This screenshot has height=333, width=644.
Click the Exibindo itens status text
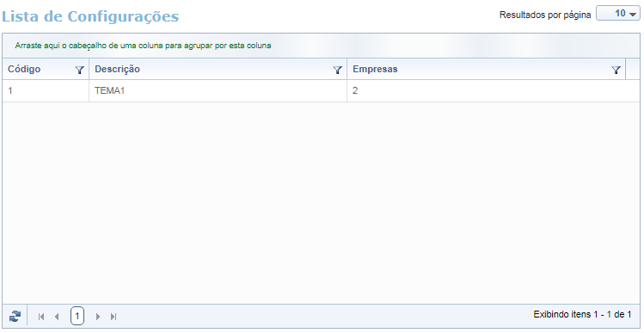[x=582, y=315]
